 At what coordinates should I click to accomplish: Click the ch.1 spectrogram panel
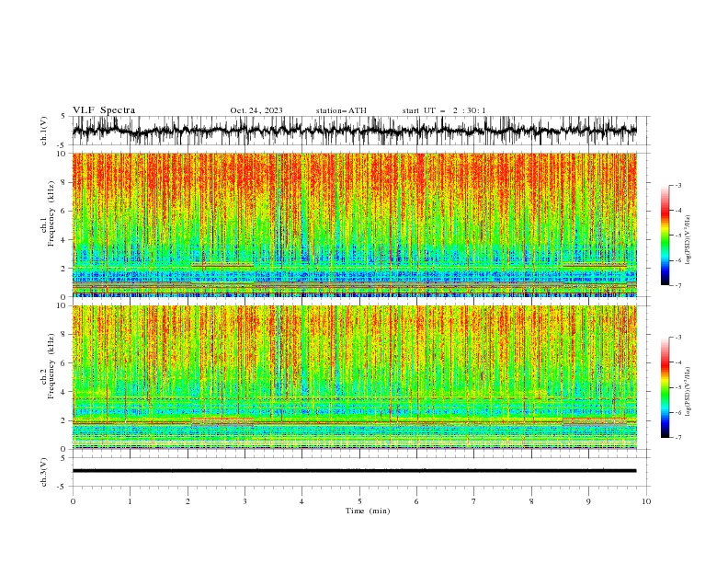[354, 224]
